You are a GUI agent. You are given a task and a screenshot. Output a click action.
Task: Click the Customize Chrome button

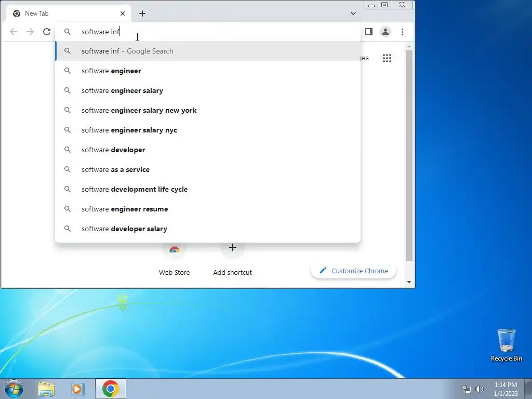(x=353, y=271)
